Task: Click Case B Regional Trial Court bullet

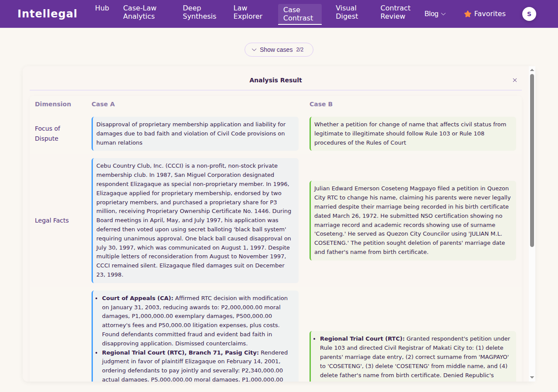Action: tap(414, 357)
